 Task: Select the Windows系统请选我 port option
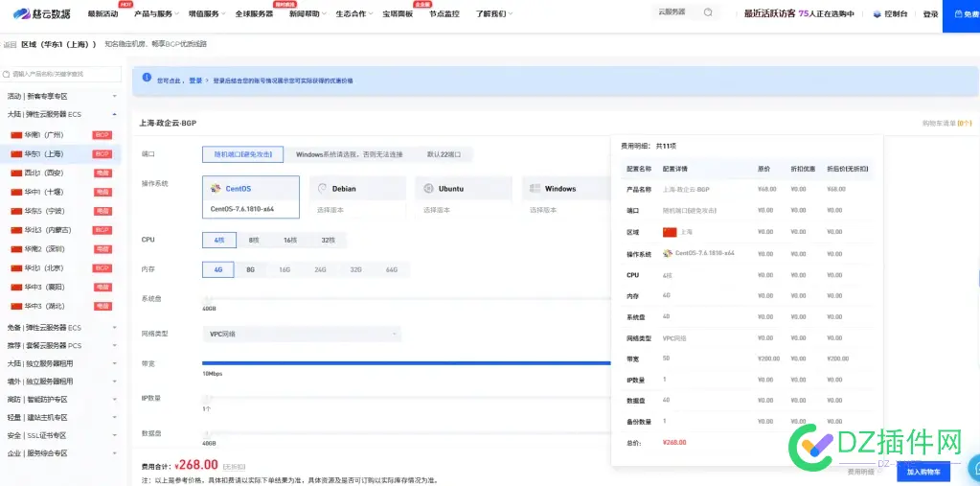(350, 154)
